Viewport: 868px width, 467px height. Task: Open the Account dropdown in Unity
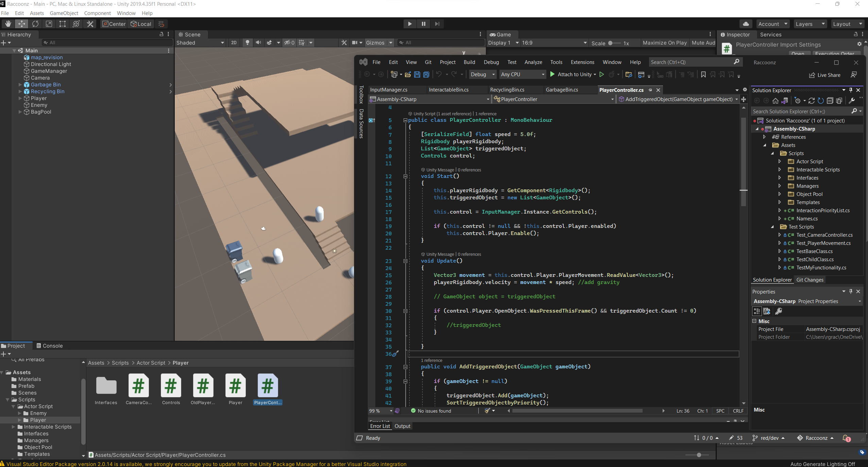coord(773,24)
